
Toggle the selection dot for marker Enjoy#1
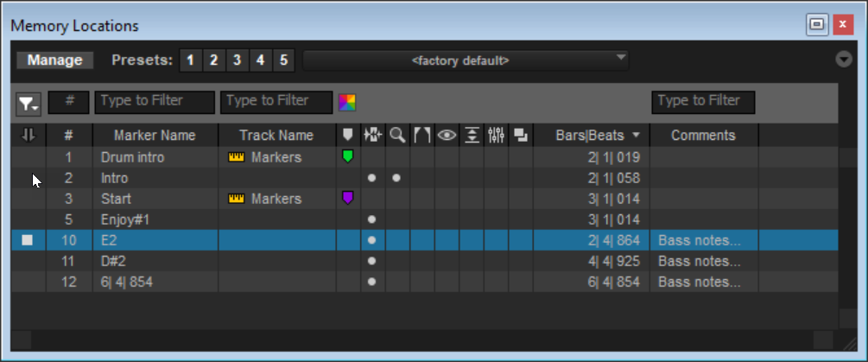coord(372,219)
